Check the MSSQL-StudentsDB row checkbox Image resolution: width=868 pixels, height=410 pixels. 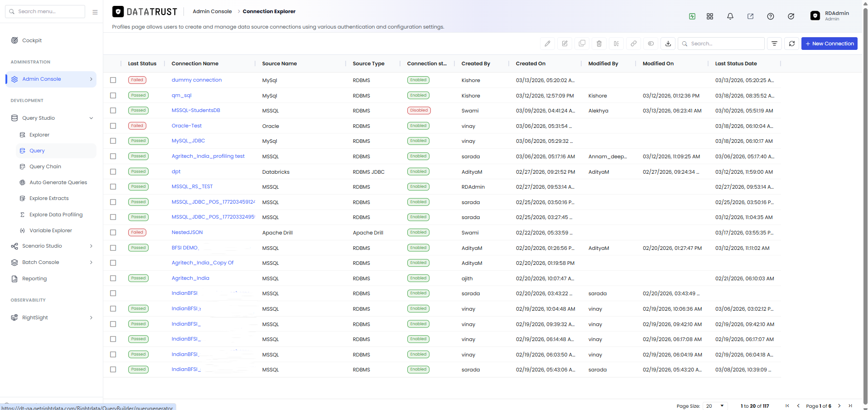[113, 111]
